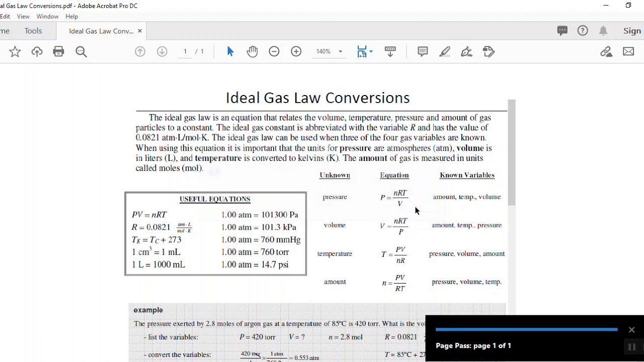
Task: Open the Edit menu
Action: point(5,17)
